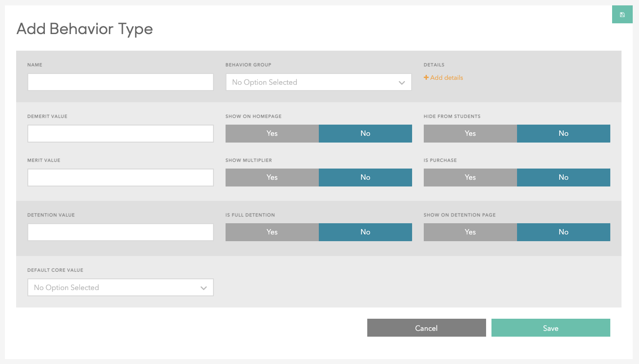Screen dimensions: 639x364
Task: Set Show on Detention Page to Yes
Action: pos(470,232)
